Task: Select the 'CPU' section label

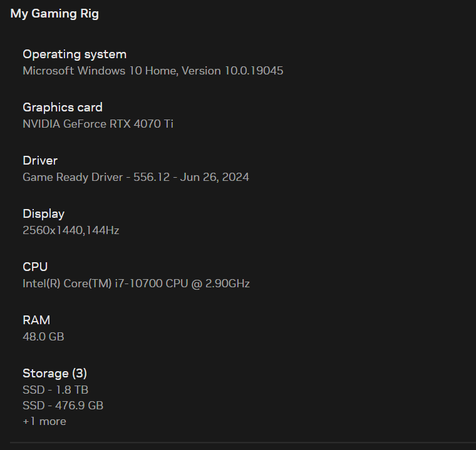Action: (x=35, y=267)
